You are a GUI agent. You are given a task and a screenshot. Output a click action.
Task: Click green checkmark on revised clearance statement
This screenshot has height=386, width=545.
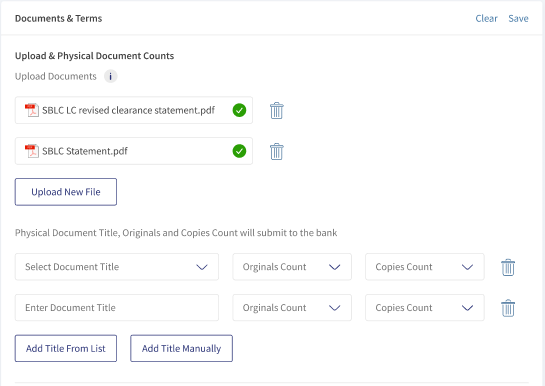pyautogui.click(x=239, y=110)
